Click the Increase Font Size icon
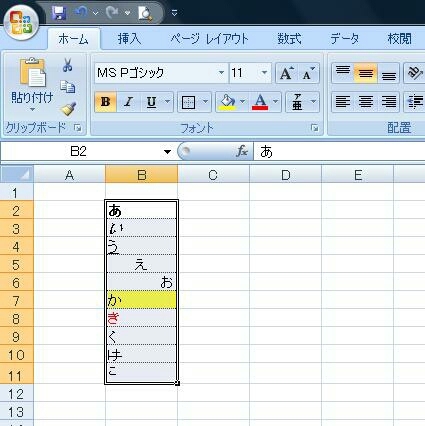This screenshot has width=425, height=426. [287, 73]
